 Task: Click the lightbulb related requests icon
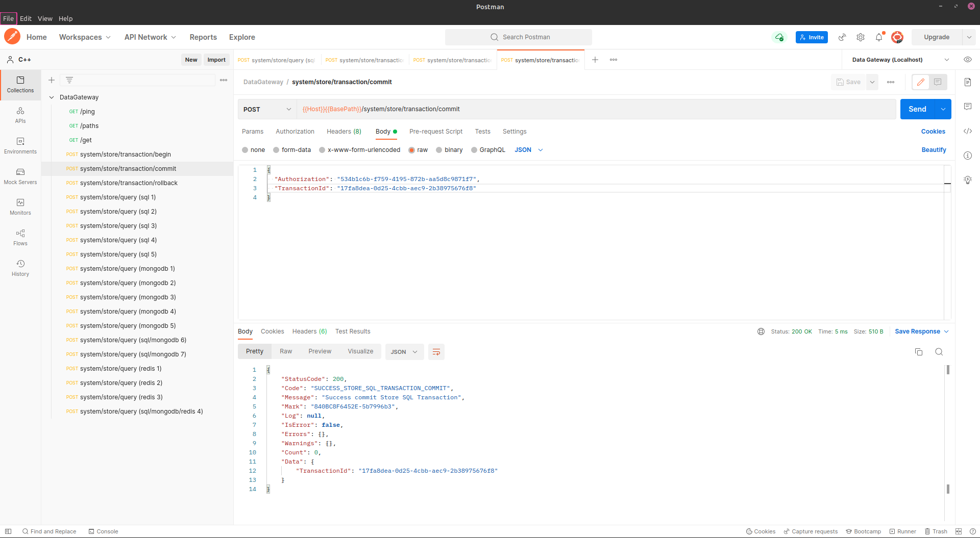[968, 180]
